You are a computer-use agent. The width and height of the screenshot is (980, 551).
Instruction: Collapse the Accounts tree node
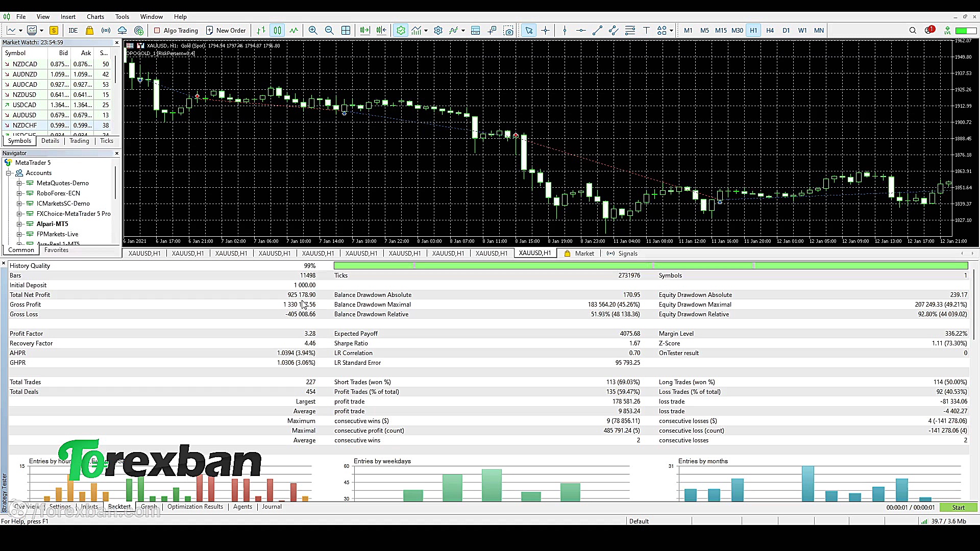click(9, 173)
